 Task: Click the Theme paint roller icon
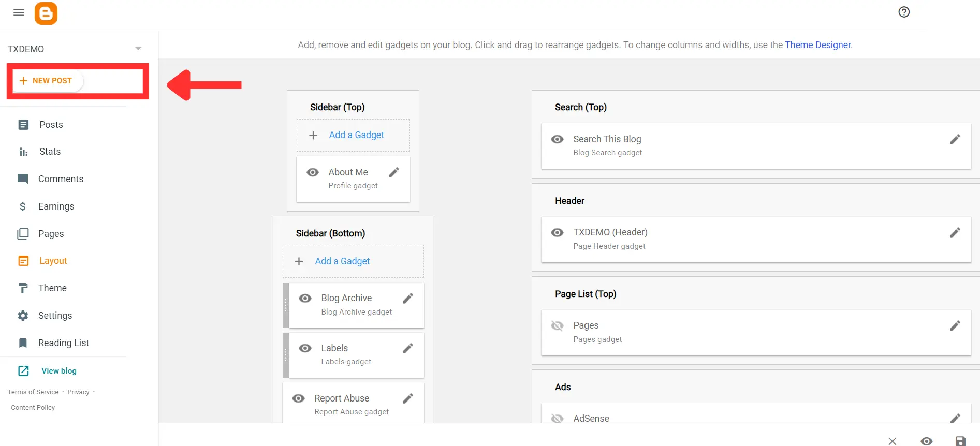(x=23, y=288)
